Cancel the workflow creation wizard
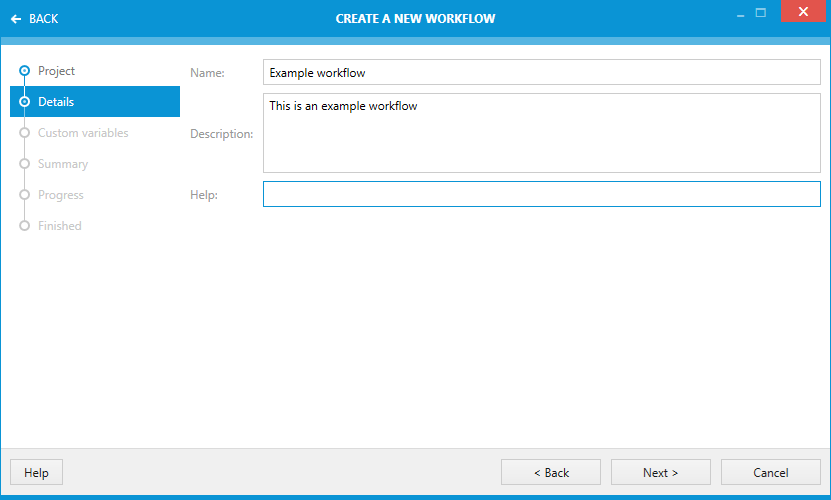Viewport: 831px width, 500px height. [x=771, y=472]
